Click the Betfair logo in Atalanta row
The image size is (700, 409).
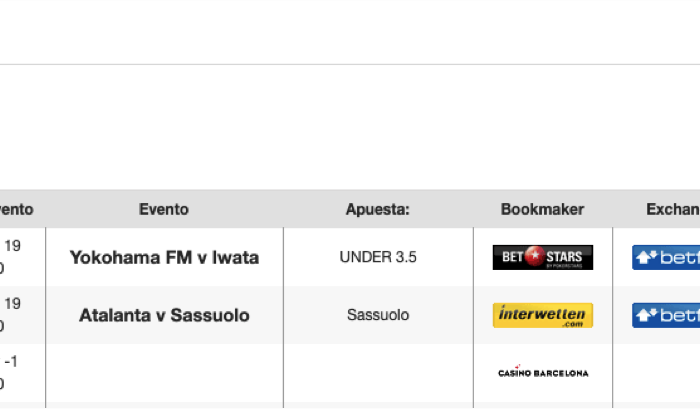[666, 315]
